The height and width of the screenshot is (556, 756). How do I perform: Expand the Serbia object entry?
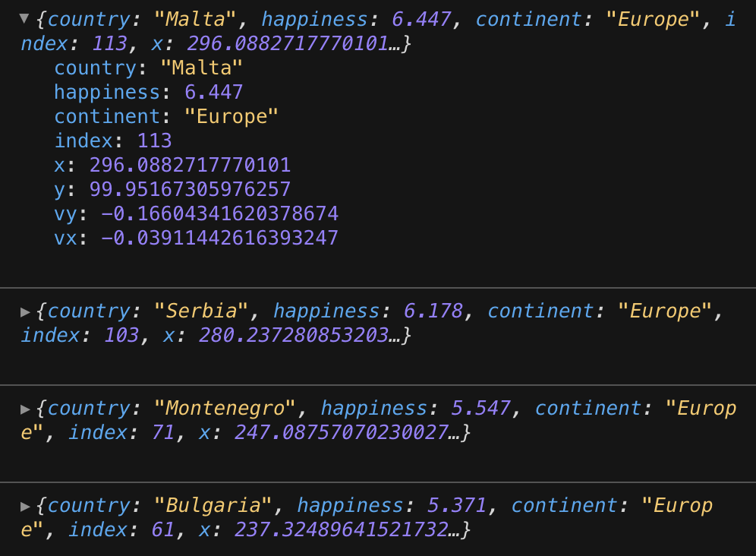[25, 311]
